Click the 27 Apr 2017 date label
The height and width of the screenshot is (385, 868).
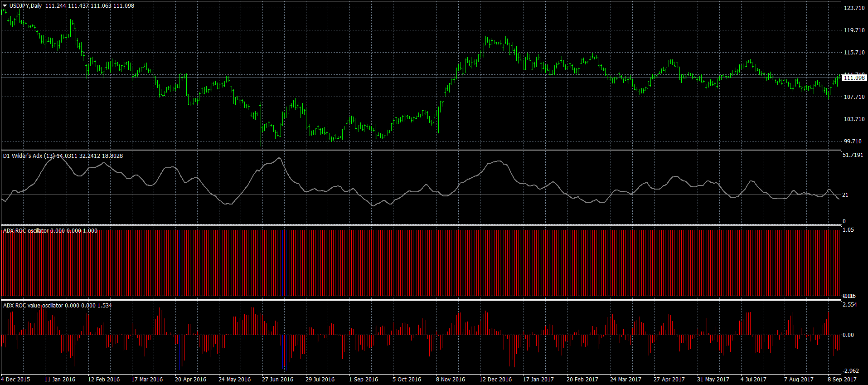tap(669, 380)
